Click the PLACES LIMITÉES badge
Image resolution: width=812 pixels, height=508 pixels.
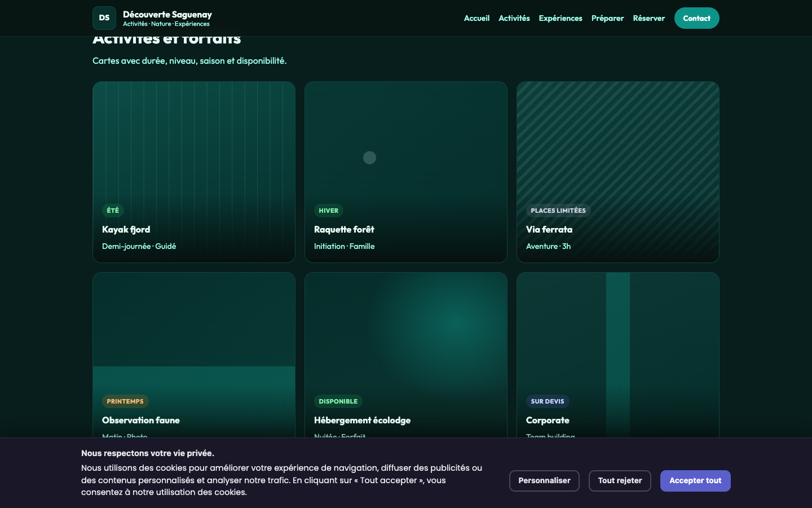[558, 211]
